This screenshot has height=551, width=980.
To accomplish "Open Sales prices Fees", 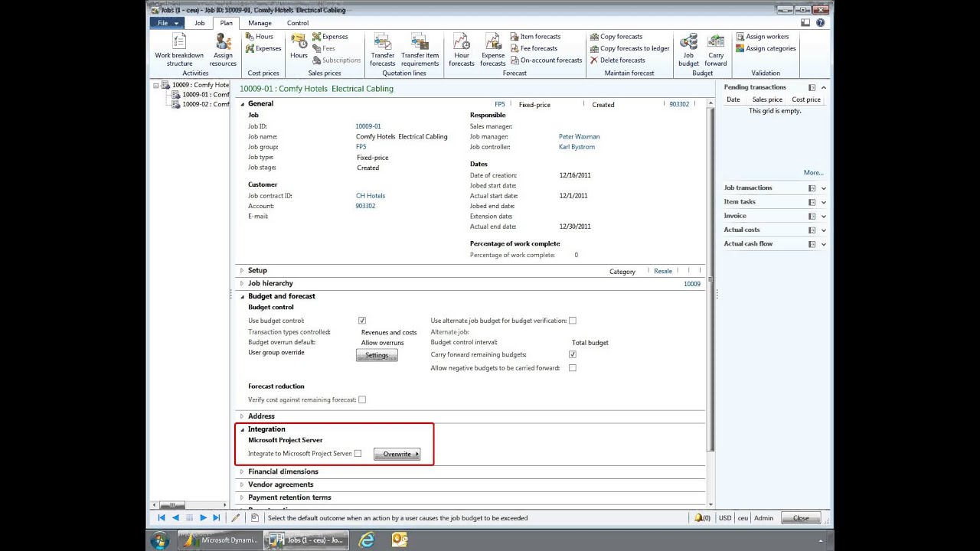I will point(323,48).
